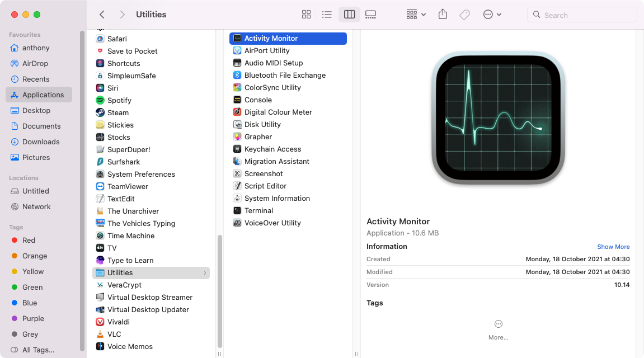Select the TeamViewer app icon

tap(100, 186)
